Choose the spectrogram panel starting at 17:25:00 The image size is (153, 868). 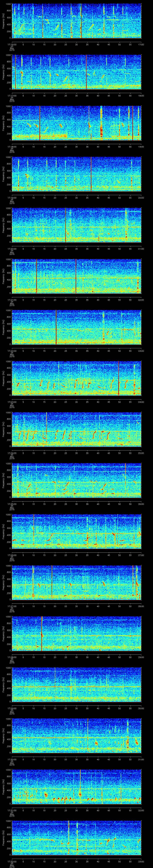[76, 481]
